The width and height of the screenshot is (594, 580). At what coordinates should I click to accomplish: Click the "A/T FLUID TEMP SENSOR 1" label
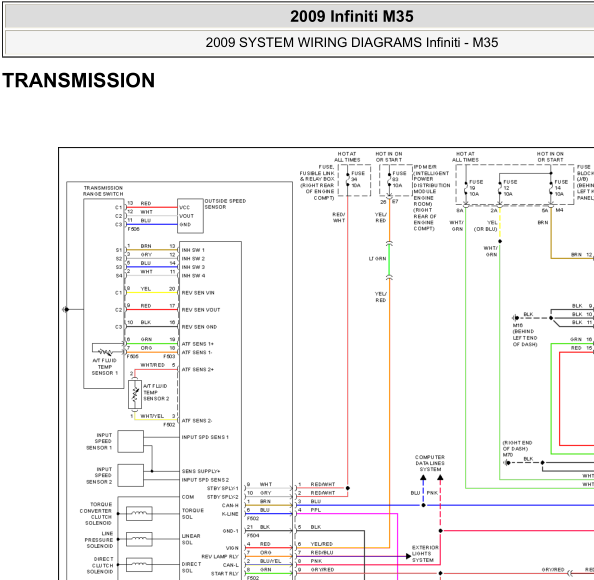(105, 367)
